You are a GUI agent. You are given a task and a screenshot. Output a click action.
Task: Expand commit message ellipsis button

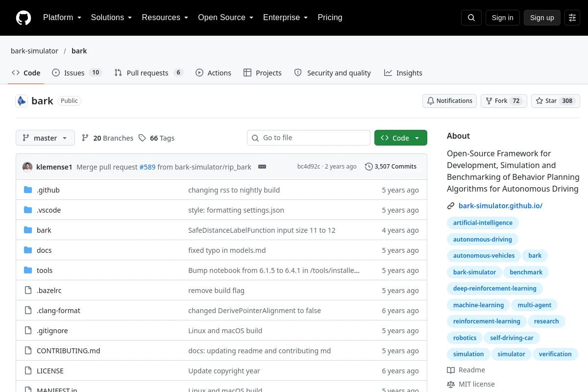262,167
